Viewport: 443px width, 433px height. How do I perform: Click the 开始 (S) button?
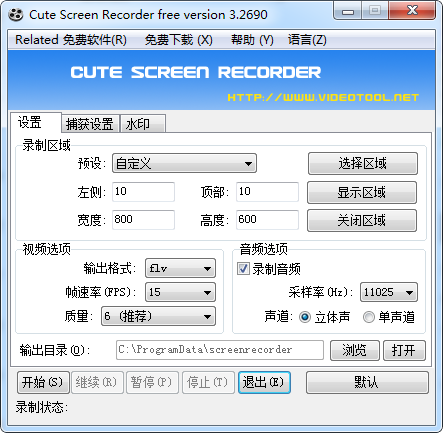coord(43,382)
